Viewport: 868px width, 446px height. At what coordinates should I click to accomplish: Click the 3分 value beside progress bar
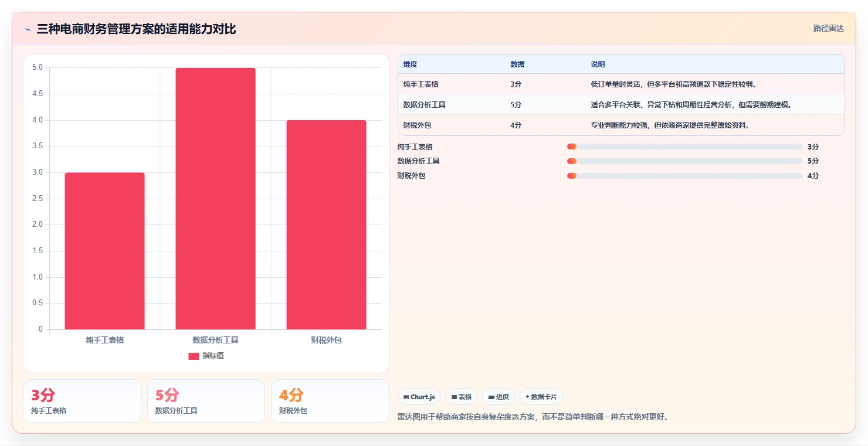(x=813, y=147)
